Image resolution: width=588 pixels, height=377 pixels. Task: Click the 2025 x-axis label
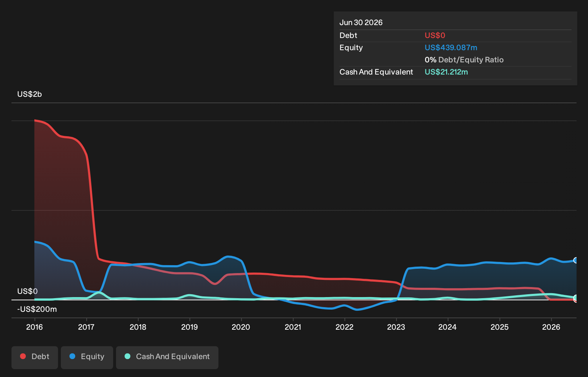click(x=500, y=327)
